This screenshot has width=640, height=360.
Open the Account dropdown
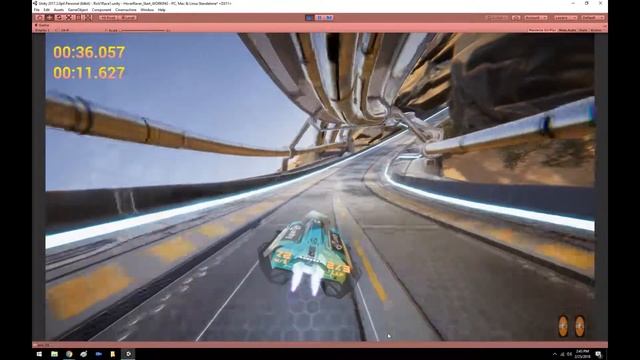(x=536, y=18)
